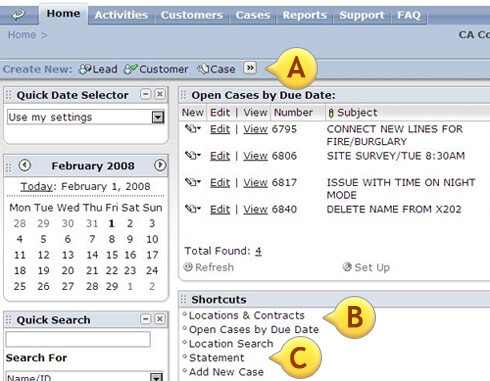Open New menu icon for case 6795
The width and height of the screenshot is (490, 381).
pyautogui.click(x=193, y=129)
